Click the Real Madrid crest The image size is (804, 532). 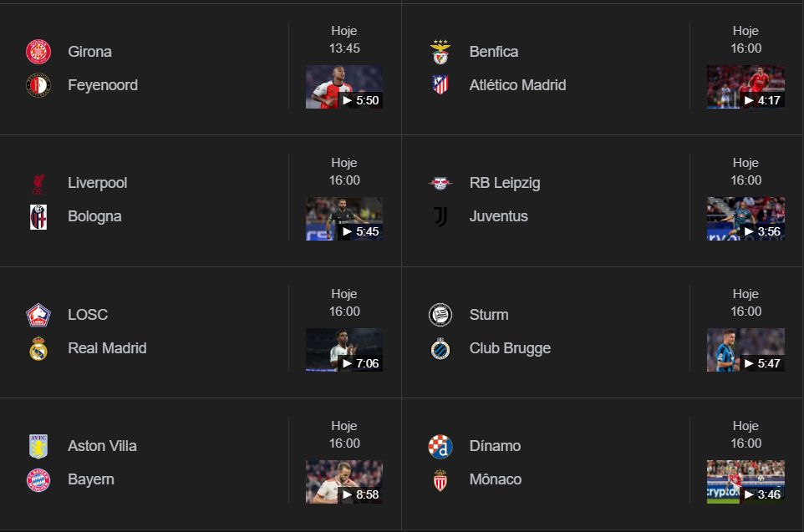pos(38,348)
